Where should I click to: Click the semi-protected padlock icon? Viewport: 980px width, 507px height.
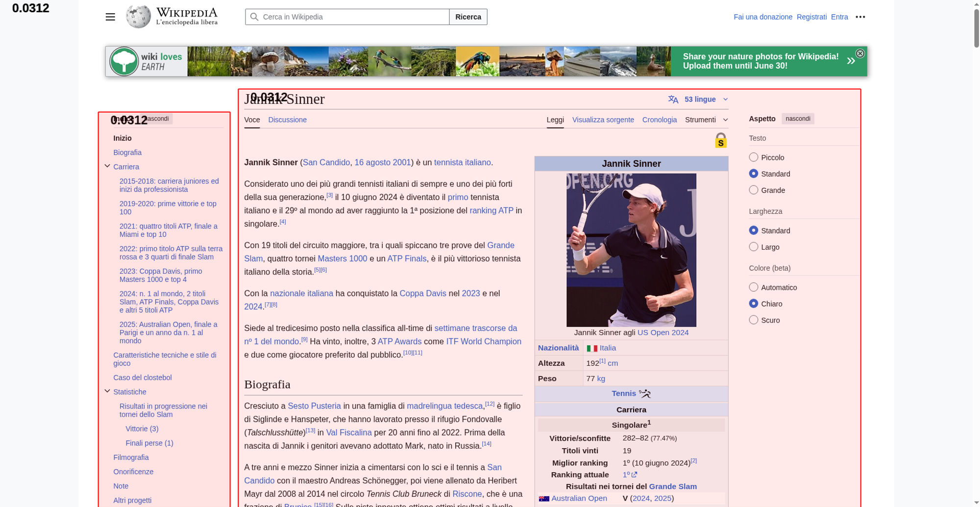(x=720, y=140)
